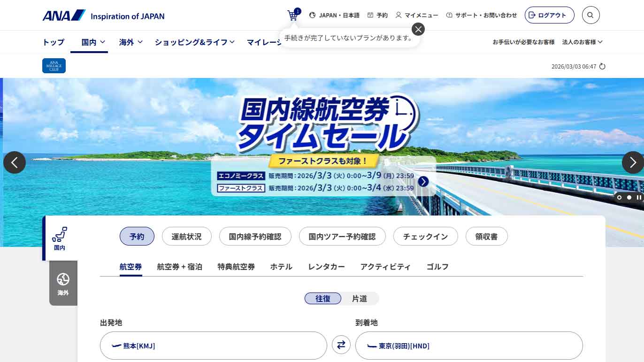Open the shopping cart icon
The width and height of the screenshot is (644, 362).
293,15
